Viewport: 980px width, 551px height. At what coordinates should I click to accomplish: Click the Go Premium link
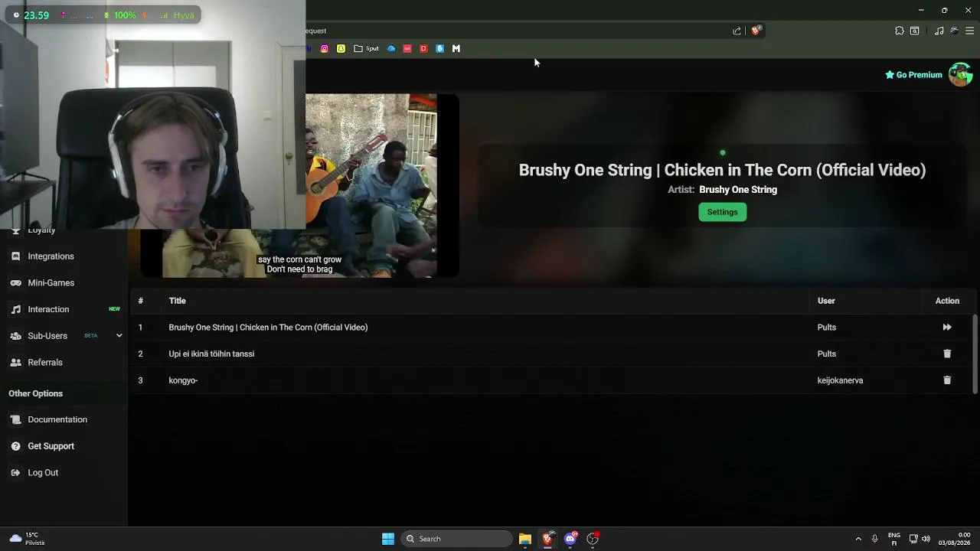click(x=913, y=75)
